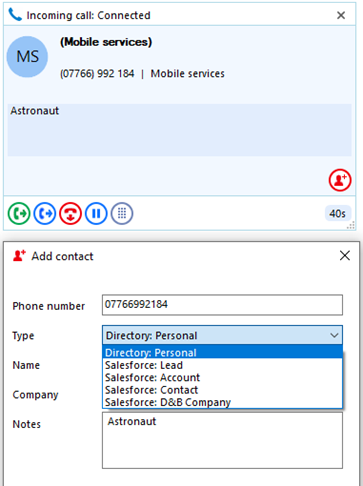Click the green consult transfer call icon
This screenshot has width=363, height=486.
[19, 213]
